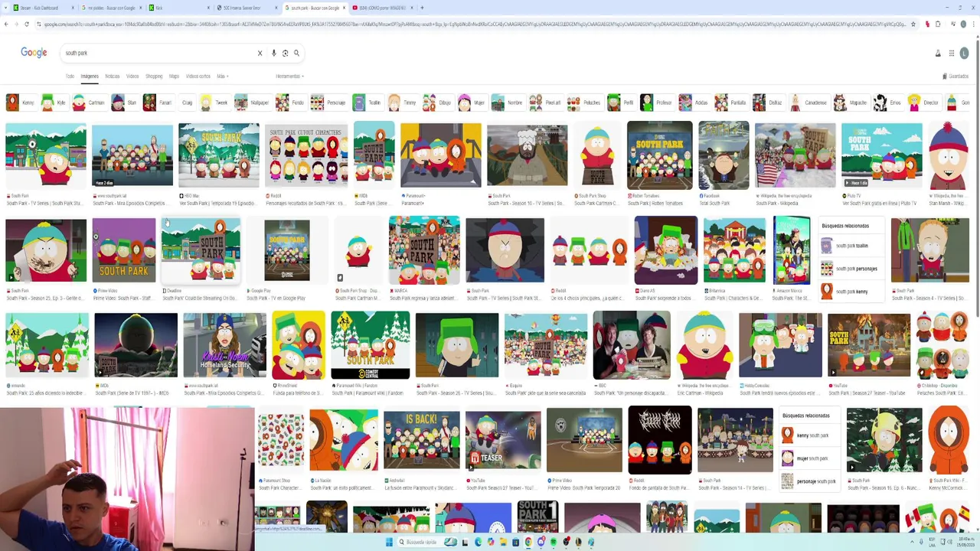Open the tab search dropdown arrow
This screenshot has height=551, width=980.
click(5, 8)
